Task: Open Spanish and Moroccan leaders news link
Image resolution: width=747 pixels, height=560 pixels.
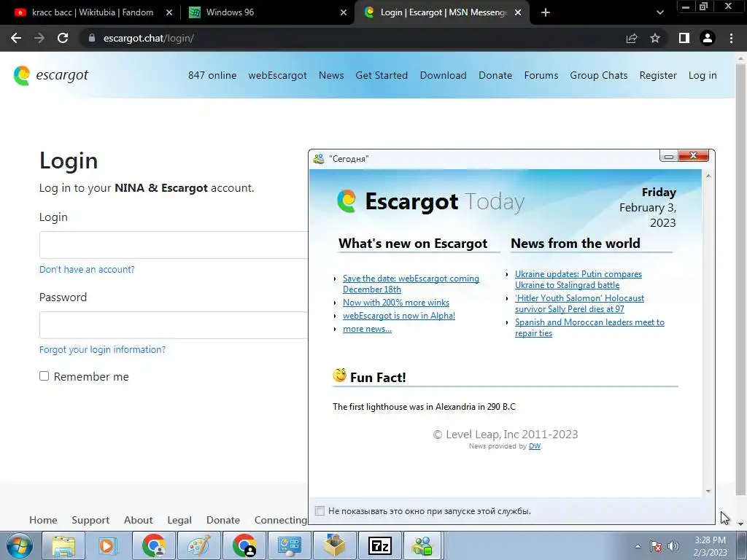Action: pyautogui.click(x=589, y=327)
